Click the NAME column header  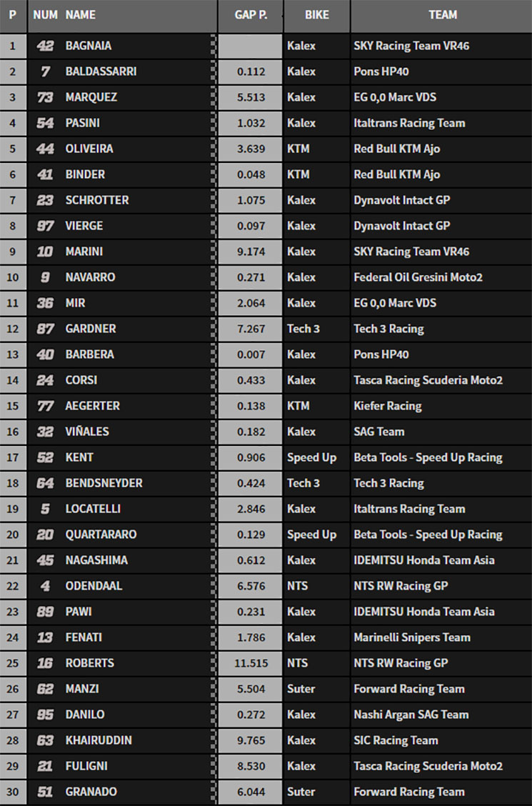coord(80,15)
